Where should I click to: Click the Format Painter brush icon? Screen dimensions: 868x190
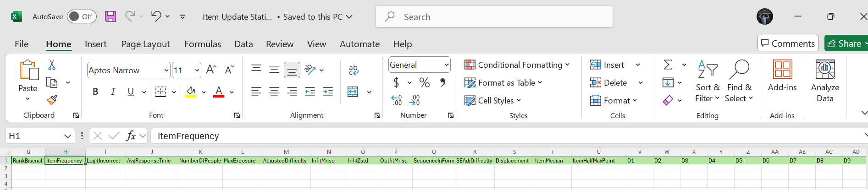coord(52,100)
